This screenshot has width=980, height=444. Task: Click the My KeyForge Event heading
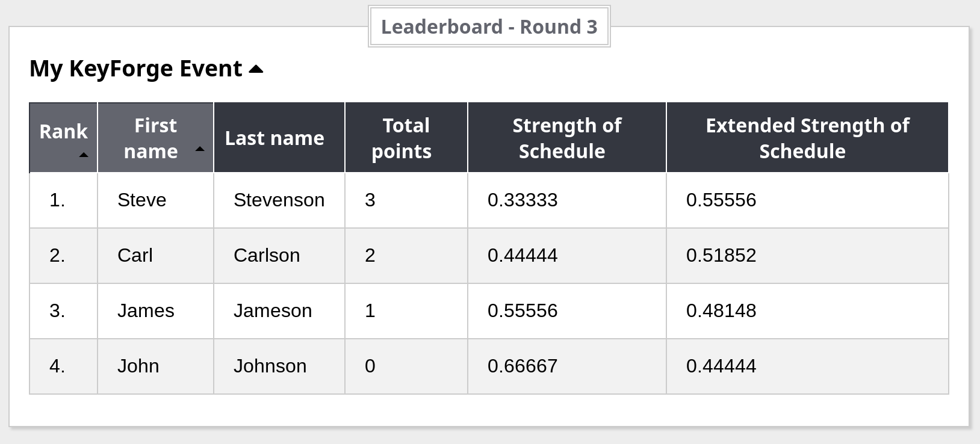136,69
